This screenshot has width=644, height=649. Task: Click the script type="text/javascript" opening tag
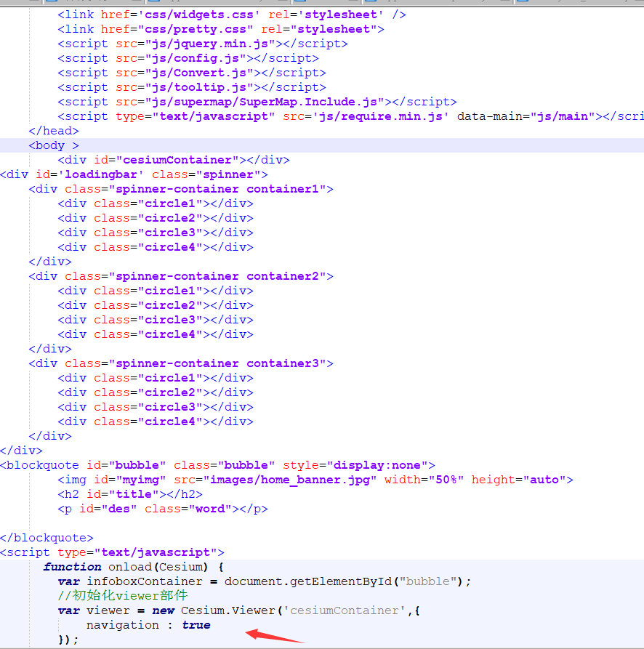coord(112,552)
